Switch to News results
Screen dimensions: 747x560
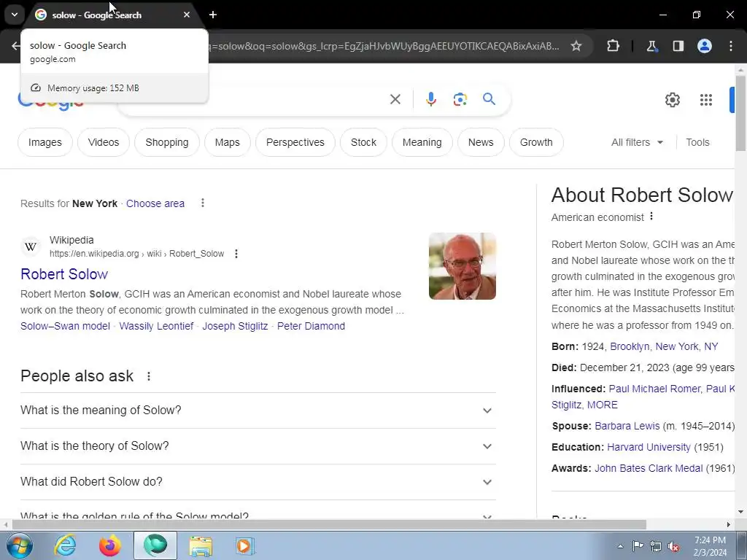[481, 142]
